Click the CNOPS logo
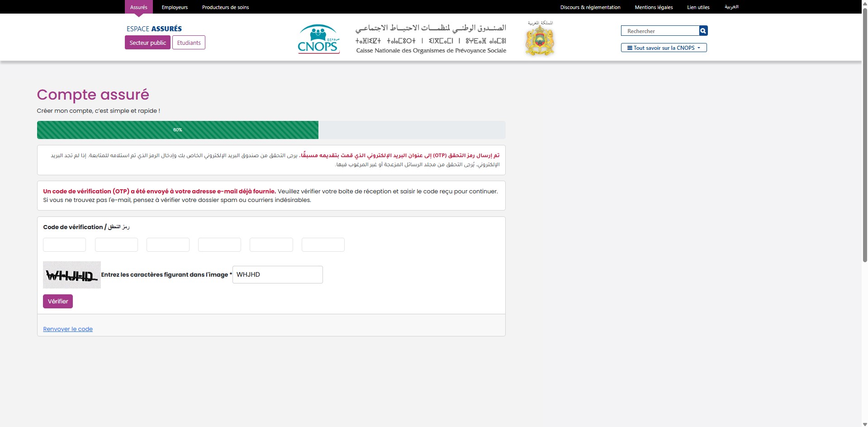The width and height of the screenshot is (868, 427). (318, 39)
